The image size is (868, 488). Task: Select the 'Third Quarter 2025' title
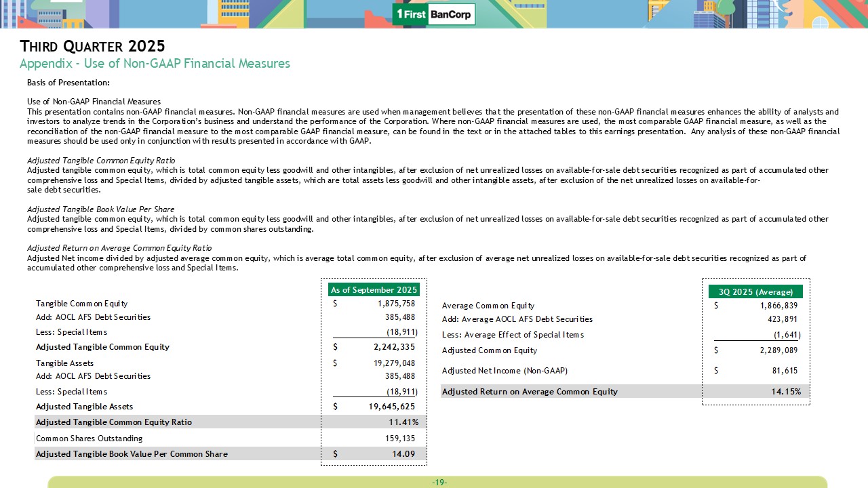tap(92, 46)
